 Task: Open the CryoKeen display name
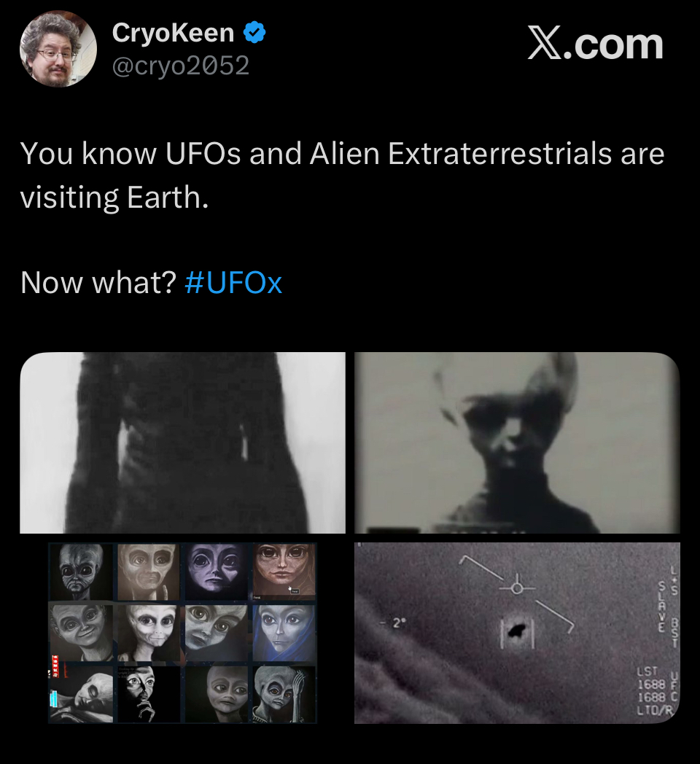pyautogui.click(x=173, y=33)
